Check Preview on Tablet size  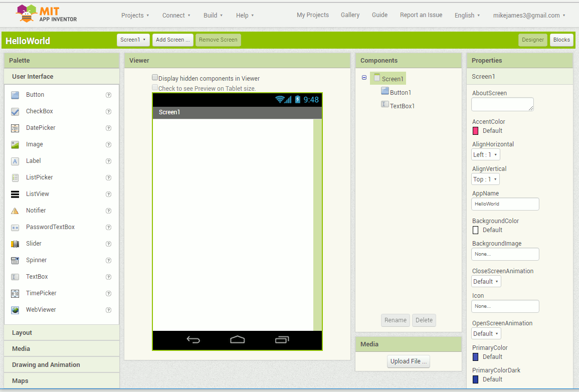pyautogui.click(x=154, y=87)
